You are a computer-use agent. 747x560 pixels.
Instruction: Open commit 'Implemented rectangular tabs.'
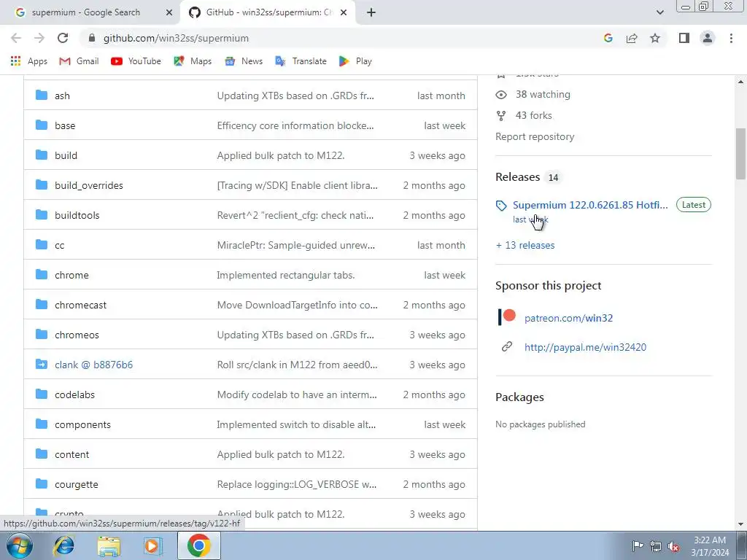tap(285, 275)
